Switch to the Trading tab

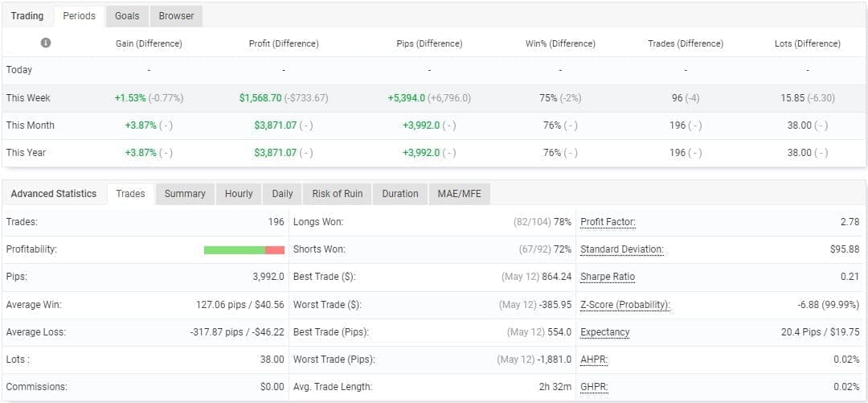coord(27,16)
